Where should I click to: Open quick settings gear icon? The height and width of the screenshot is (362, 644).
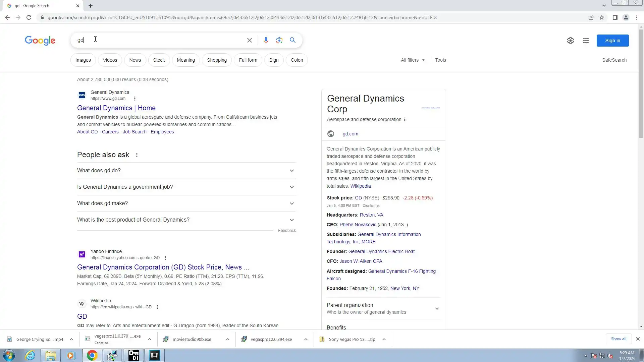(x=570, y=41)
